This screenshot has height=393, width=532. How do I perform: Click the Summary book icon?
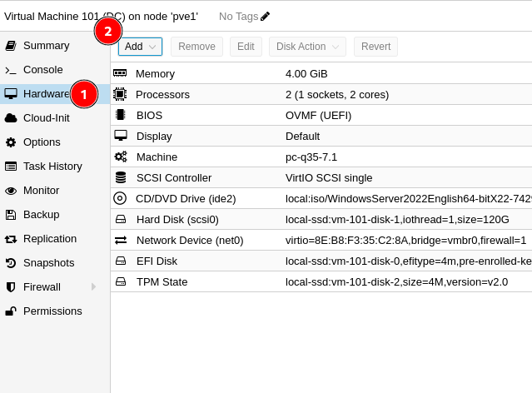(11, 46)
